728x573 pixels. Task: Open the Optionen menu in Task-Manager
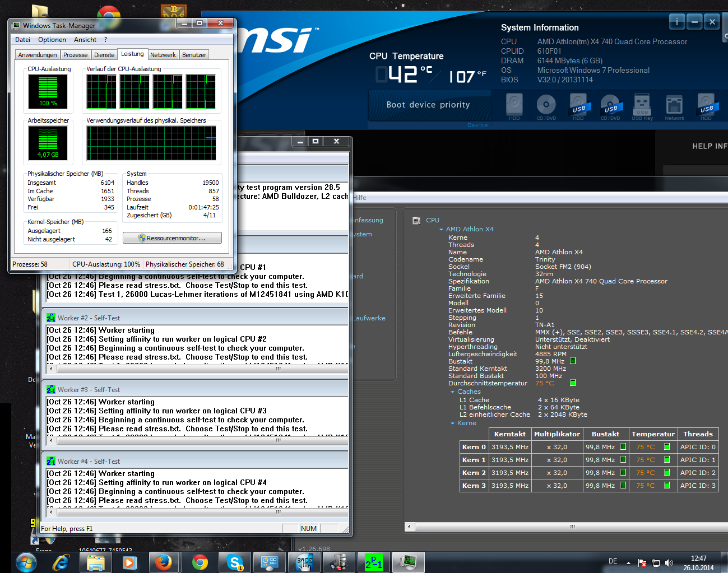click(x=52, y=40)
